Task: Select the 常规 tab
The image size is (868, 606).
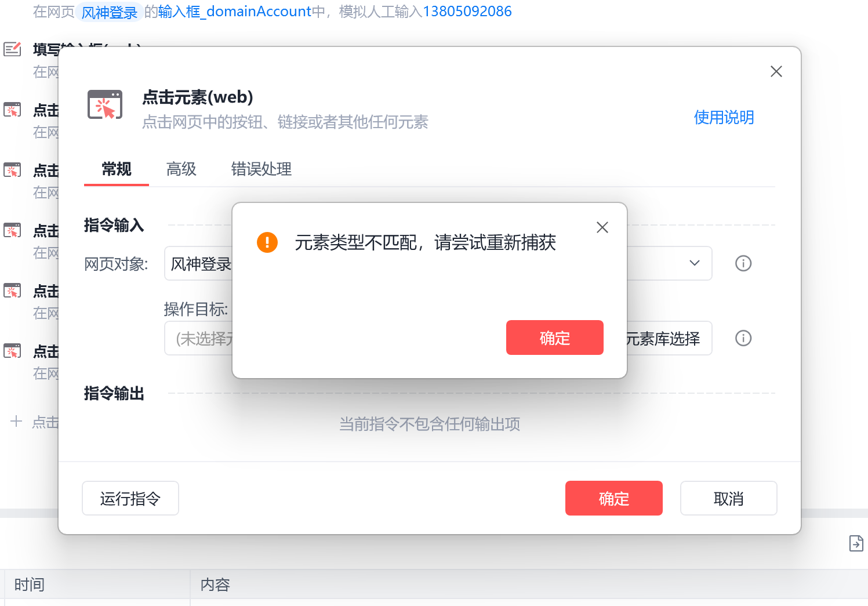Action: [x=117, y=169]
